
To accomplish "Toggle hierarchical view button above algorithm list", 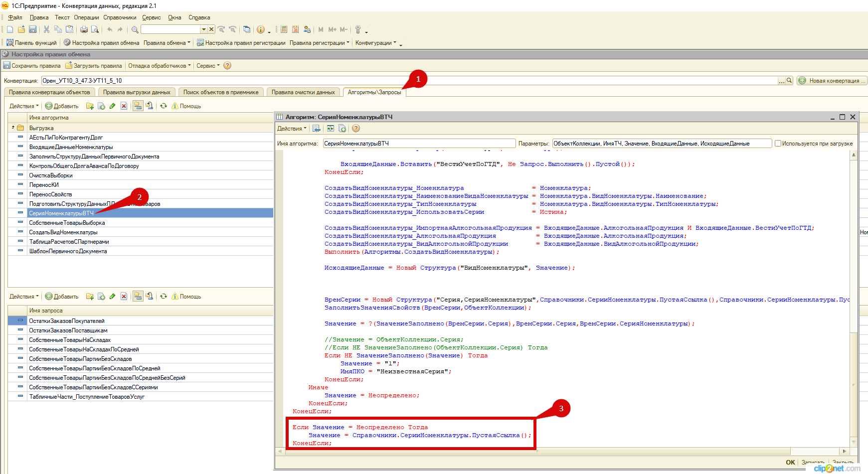I will (x=138, y=106).
